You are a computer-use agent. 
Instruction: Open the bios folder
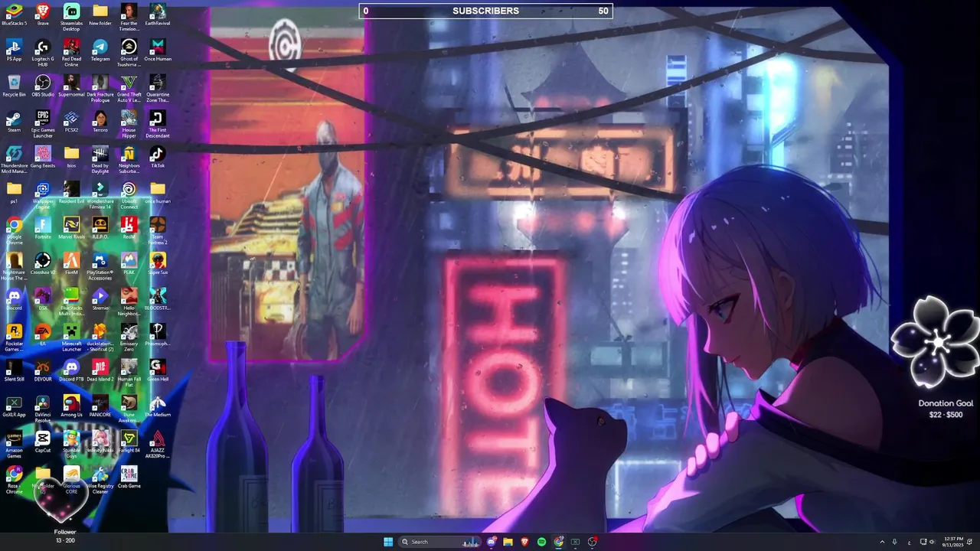pyautogui.click(x=71, y=153)
